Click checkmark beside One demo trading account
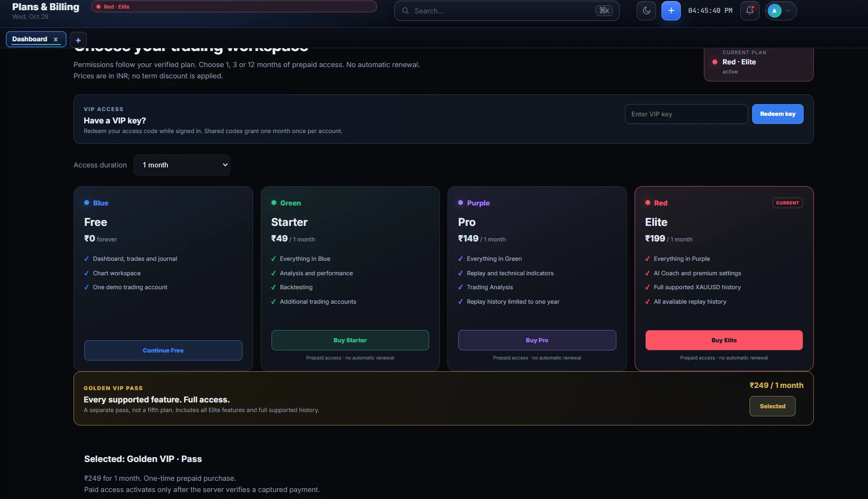 tap(86, 288)
